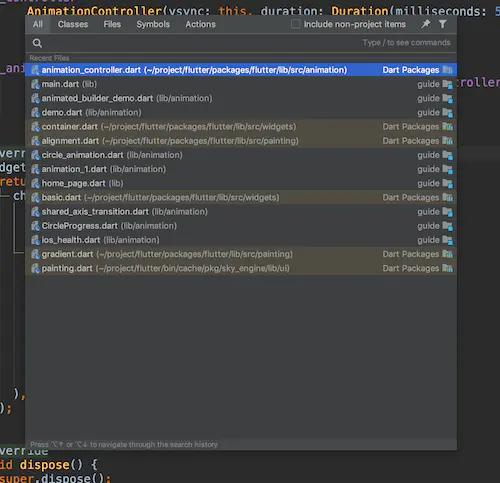Open container.dart from widgets

click(x=241, y=127)
